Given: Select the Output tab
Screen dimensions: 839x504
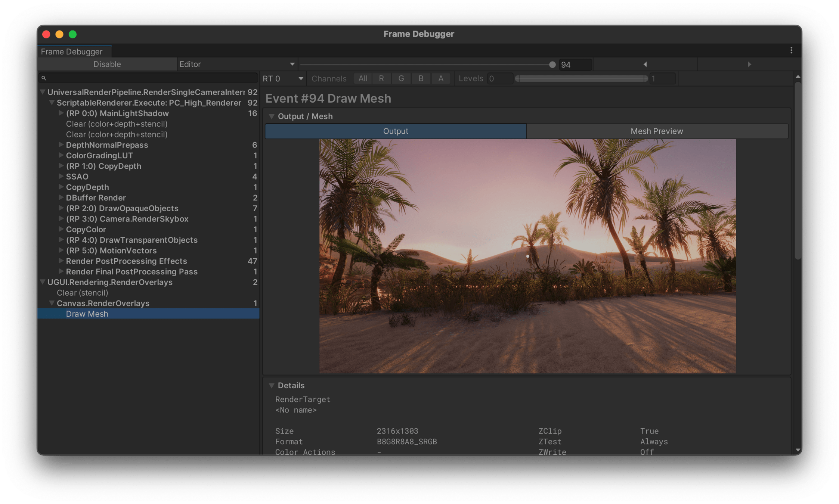Looking at the screenshot, I should coord(396,131).
